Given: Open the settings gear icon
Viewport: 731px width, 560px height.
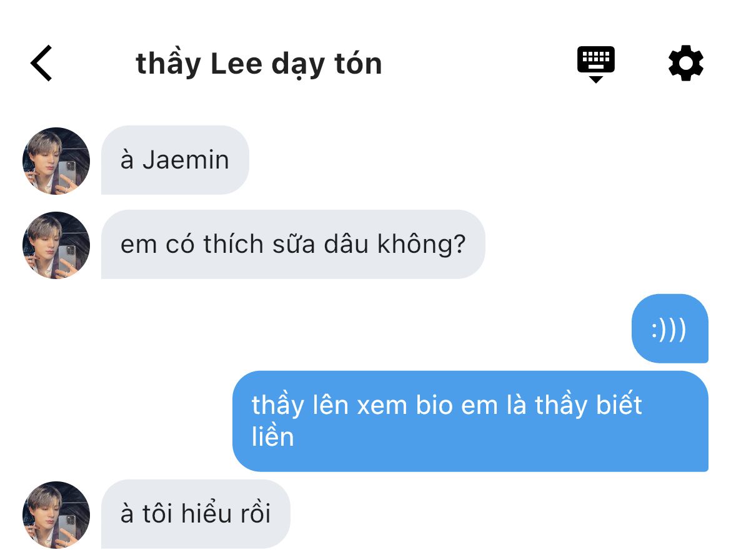Looking at the screenshot, I should coord(686,63).
